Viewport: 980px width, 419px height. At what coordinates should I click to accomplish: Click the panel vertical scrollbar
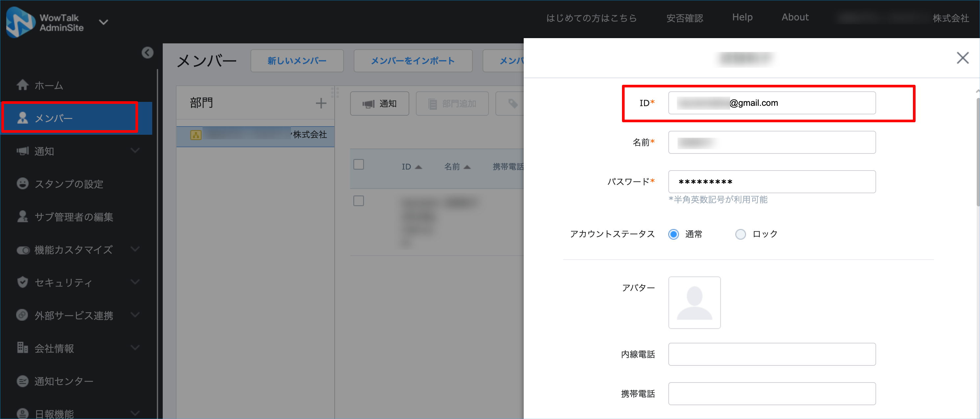pos(977,152)
